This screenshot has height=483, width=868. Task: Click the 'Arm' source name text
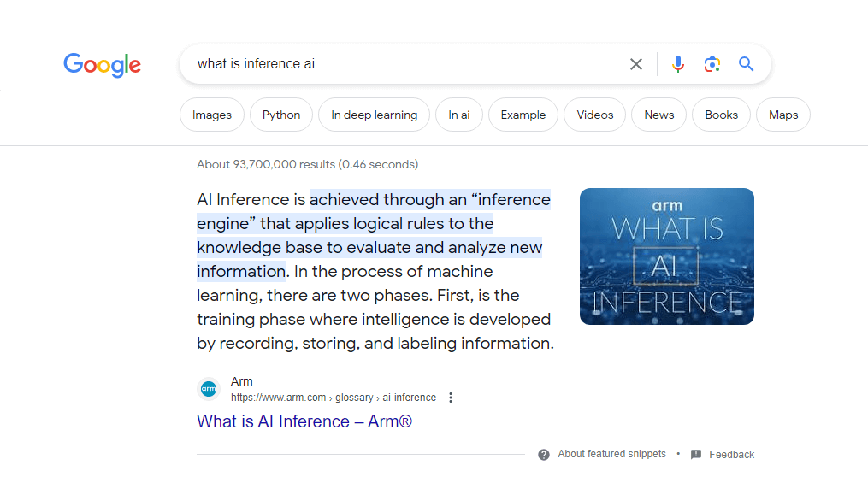click(241, 381)
